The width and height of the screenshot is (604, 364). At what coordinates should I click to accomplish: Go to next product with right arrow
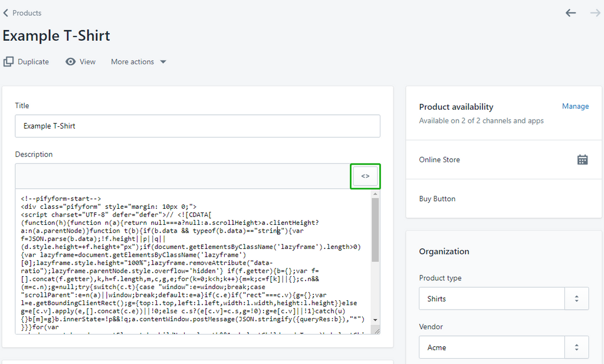click(595, 13)
